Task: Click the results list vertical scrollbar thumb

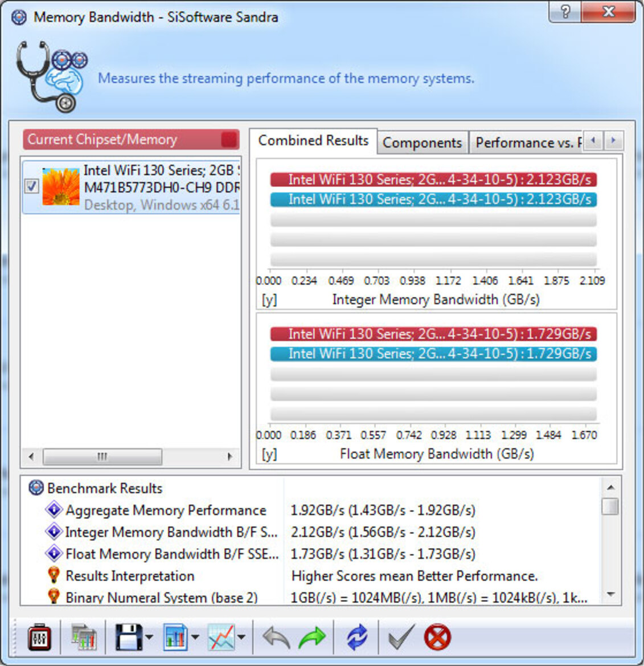Action: coord(611,506)
